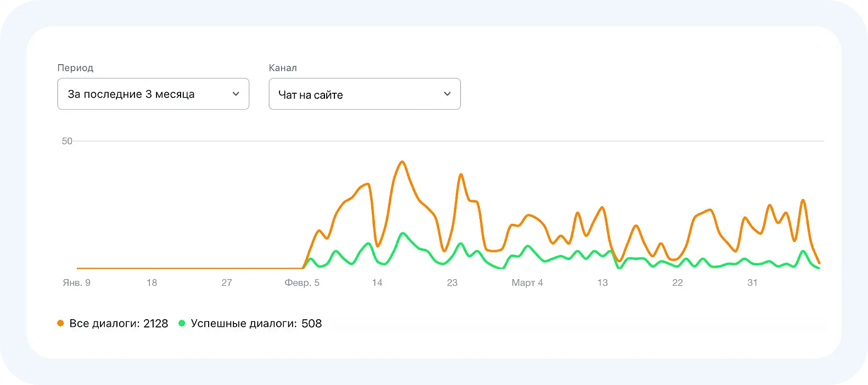Click the '14' tick label on the date axis

tap(377, 283)
